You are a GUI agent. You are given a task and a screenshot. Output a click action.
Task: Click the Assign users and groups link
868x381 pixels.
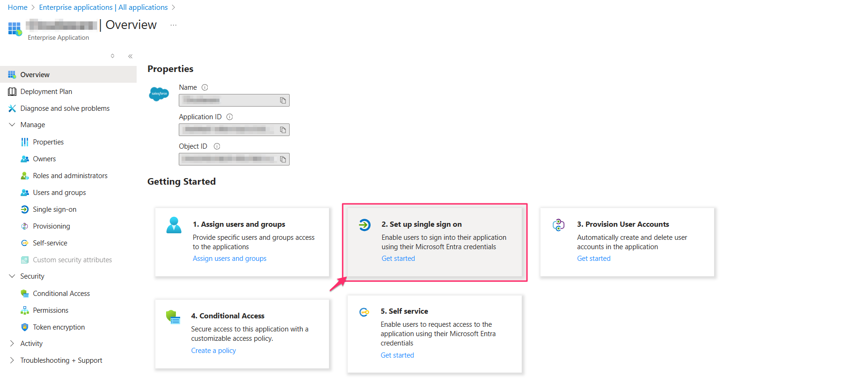click(x=229, y=259)
